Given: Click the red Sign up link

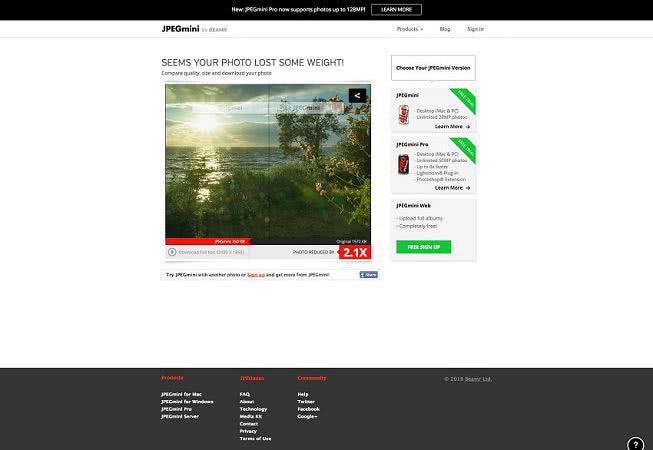Looking at the screenshot, I should (x=256, y=274).
